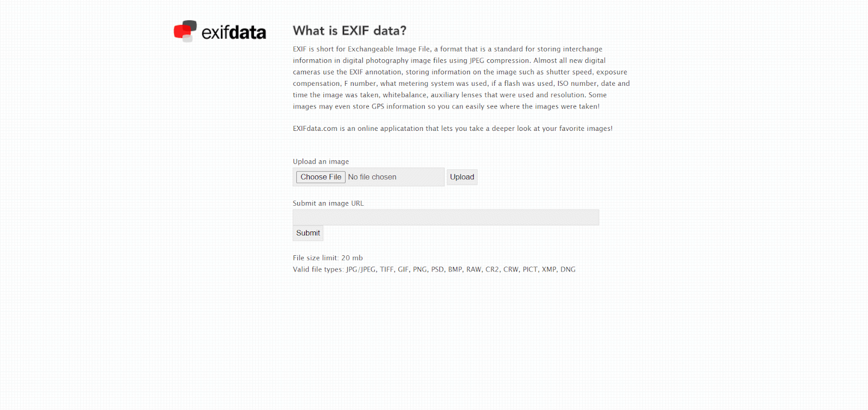Click the exifdata wordmark text
The height and width of the screenshot is (410, 868).
pyautogui.click(x=234, y=32)
